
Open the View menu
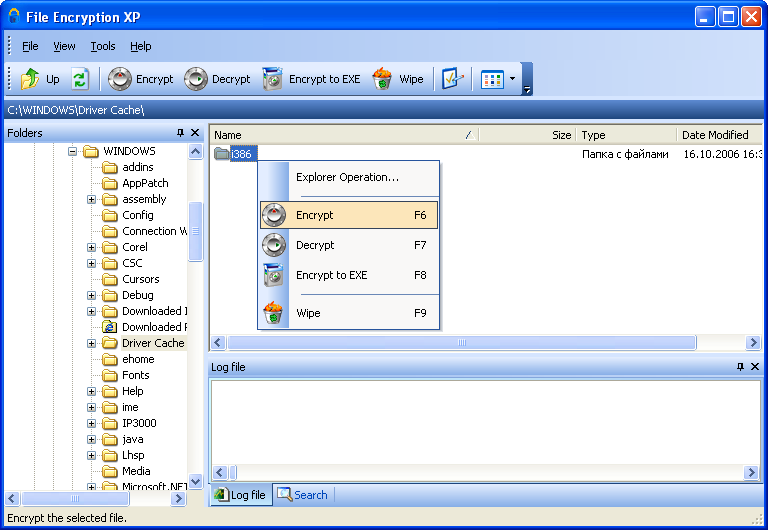pos(64,46)
